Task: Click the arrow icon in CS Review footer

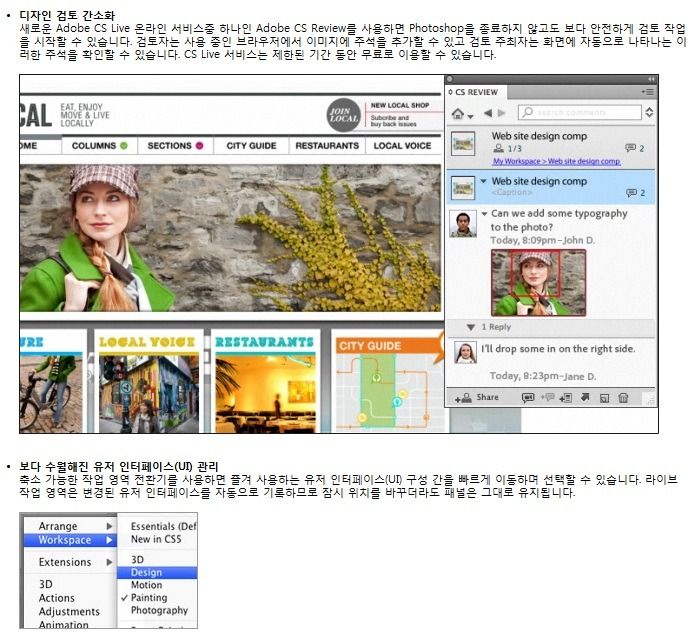Action: pos(585,397)
